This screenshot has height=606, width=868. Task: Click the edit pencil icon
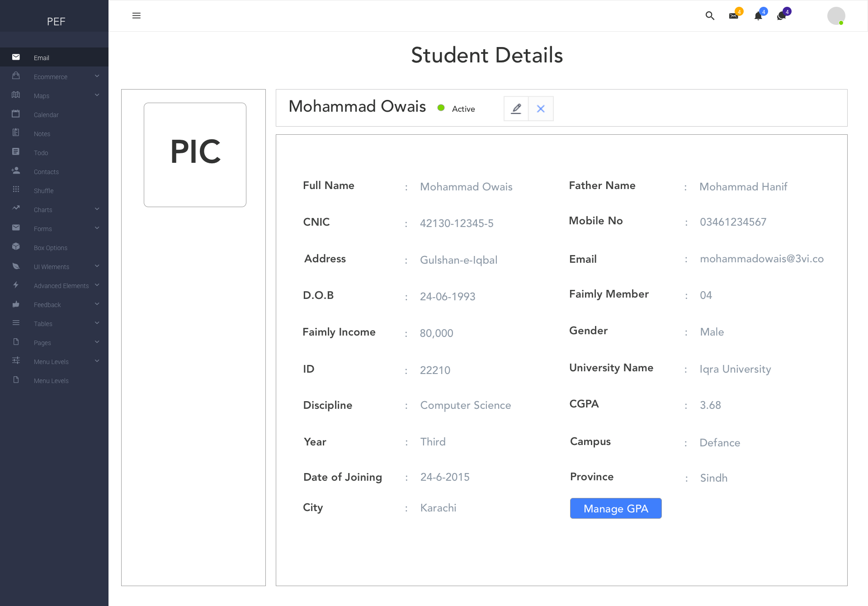coord(516,109)
